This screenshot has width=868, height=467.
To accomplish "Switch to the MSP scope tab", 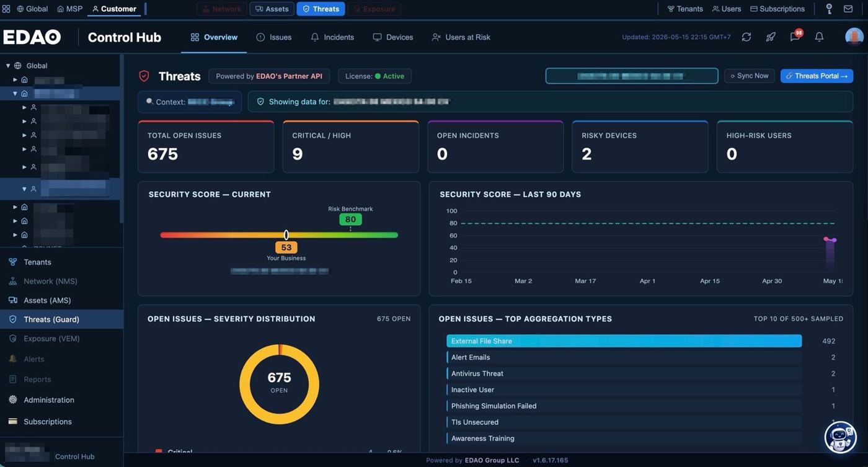I will (69, 9).
